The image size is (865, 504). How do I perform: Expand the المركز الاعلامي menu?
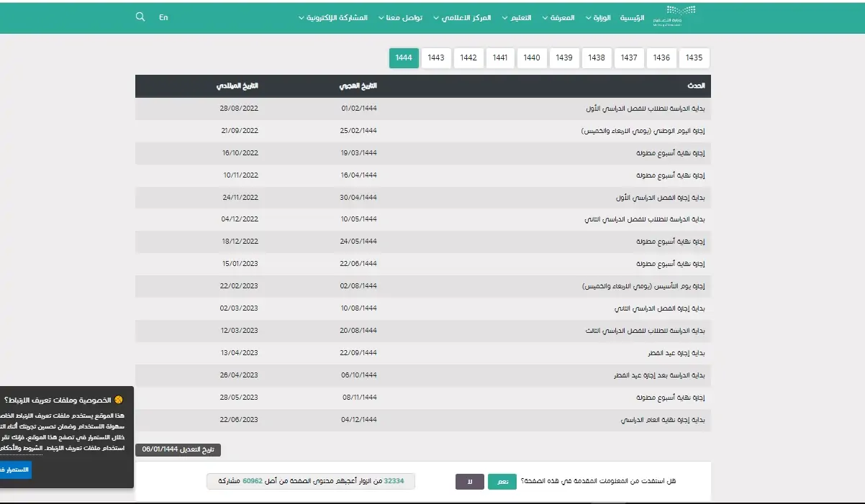[462, 17]
